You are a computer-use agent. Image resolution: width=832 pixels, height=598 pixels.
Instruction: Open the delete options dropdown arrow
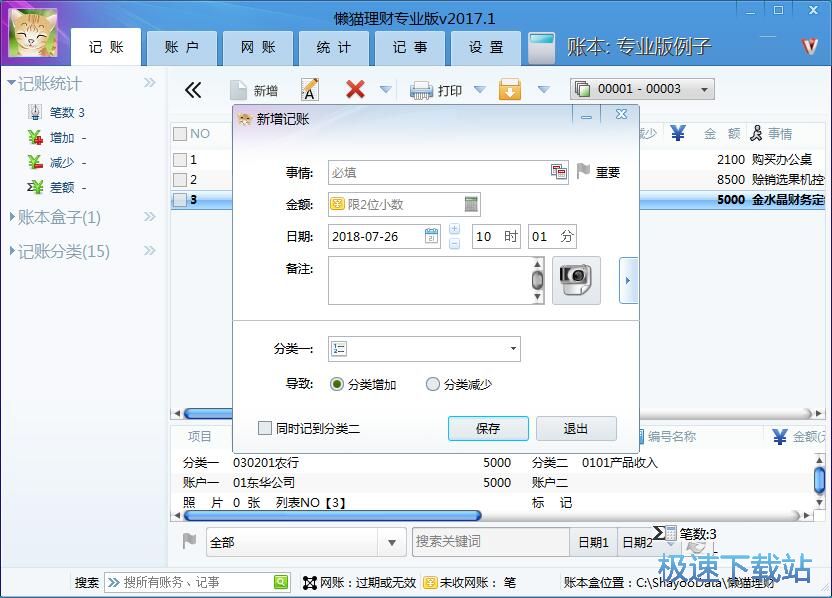tap(386, 90)
